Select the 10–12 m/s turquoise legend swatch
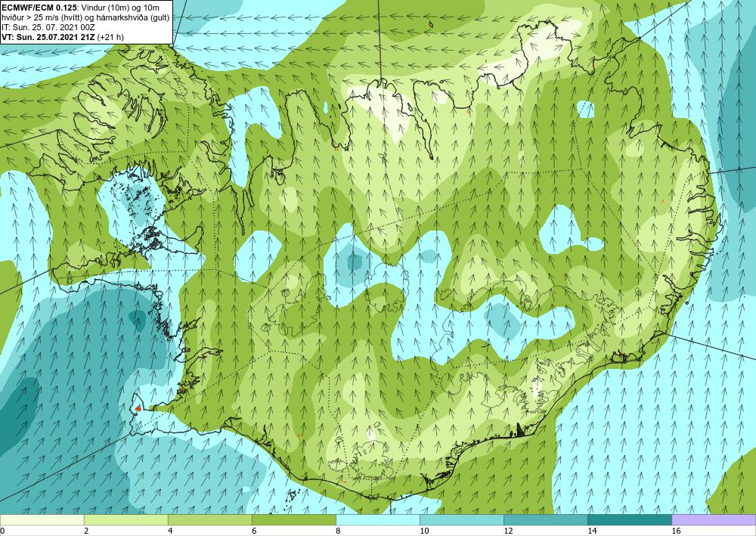This screenshot has height=536, width=756. click(x=462, y=520)
